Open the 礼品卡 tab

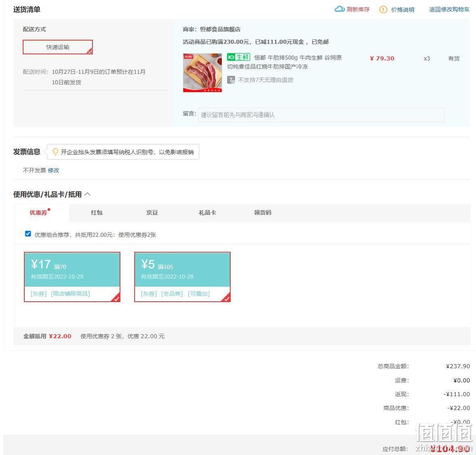(207, 212)
